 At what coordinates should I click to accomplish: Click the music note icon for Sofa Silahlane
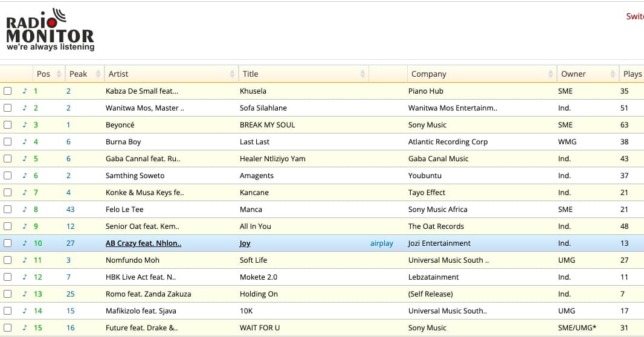25,108
